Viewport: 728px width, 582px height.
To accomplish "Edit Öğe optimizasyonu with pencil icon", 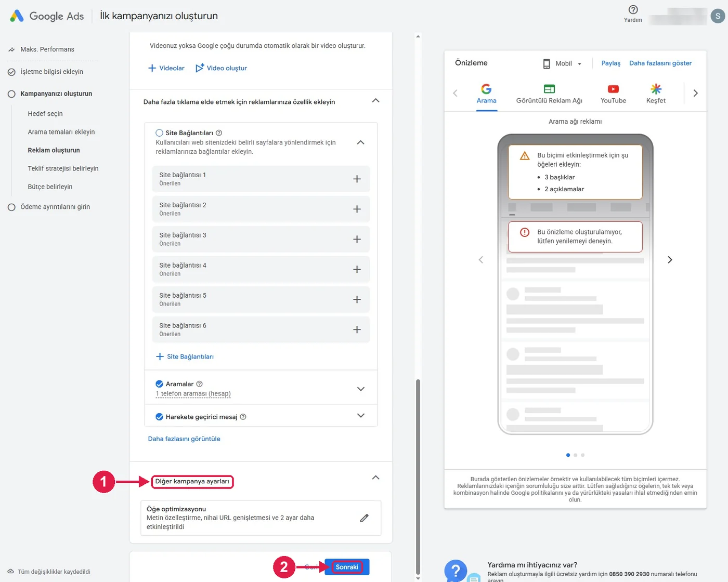I will pyautogui.click(x=364, y=518).
